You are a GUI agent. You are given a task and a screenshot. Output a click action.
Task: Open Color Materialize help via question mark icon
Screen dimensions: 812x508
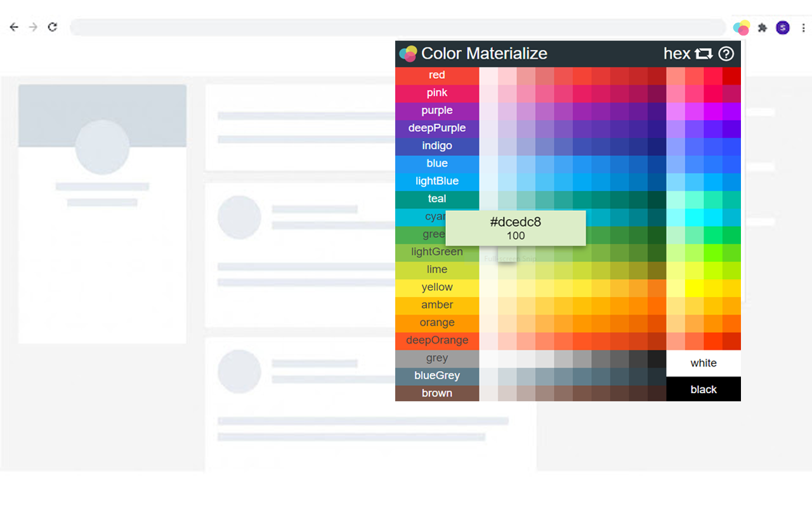(726, 54)
